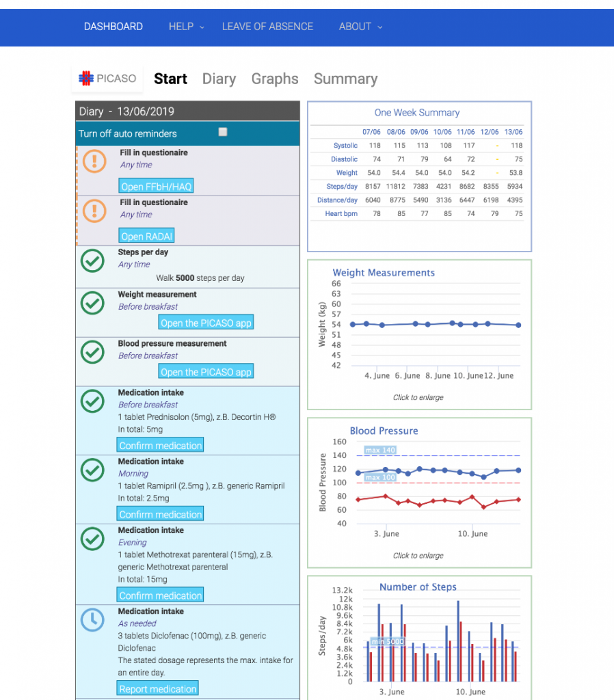Click green checkmark for evening Methotrexat intake
Image resolution: width=614 pixels, height=700 pixels.
pos(92,539)
